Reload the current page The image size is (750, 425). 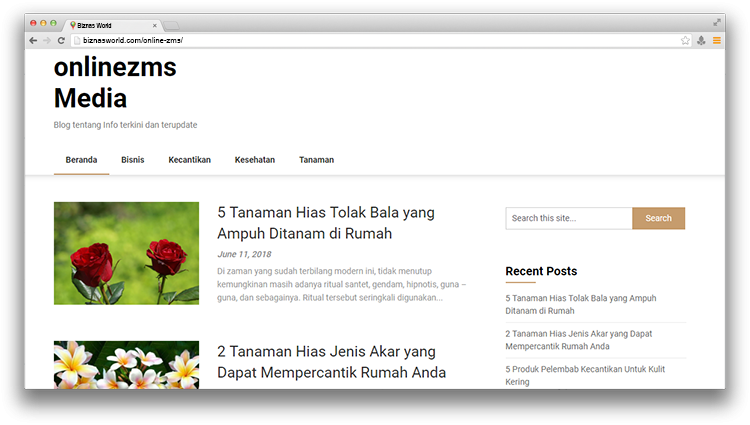tap(61, 41)
